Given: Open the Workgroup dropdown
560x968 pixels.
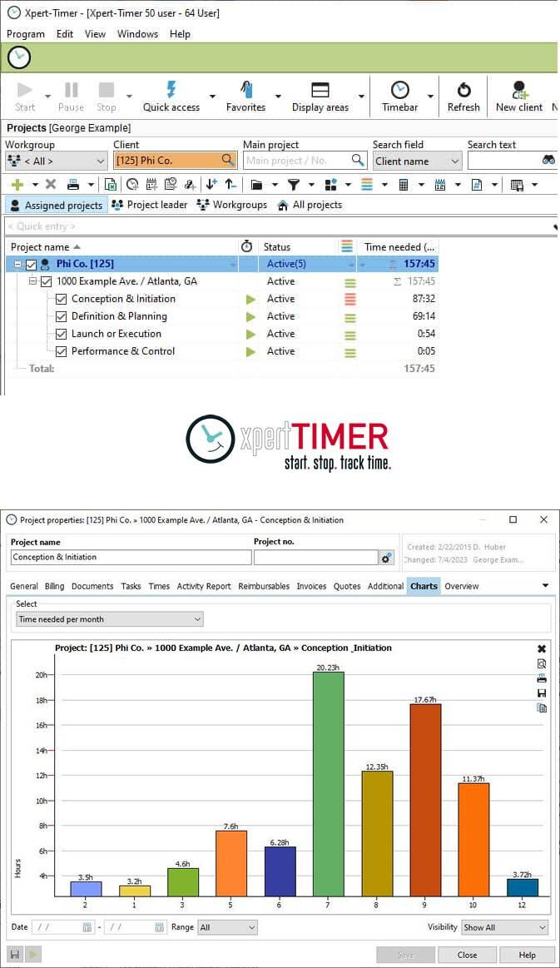Looking at the screenshot, I should click(x=57, y=161).
